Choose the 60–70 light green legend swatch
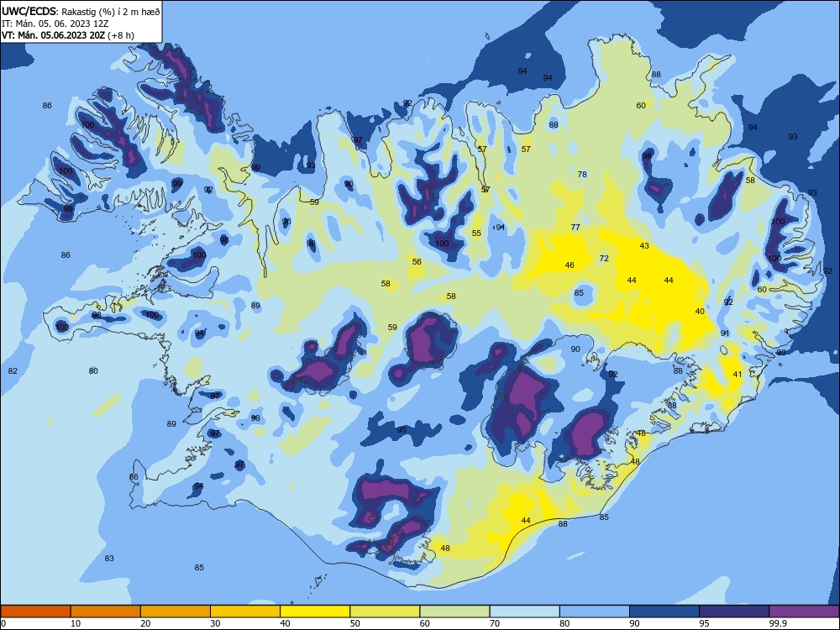Screen dimensions: 840x630 (x=454, y=612)
